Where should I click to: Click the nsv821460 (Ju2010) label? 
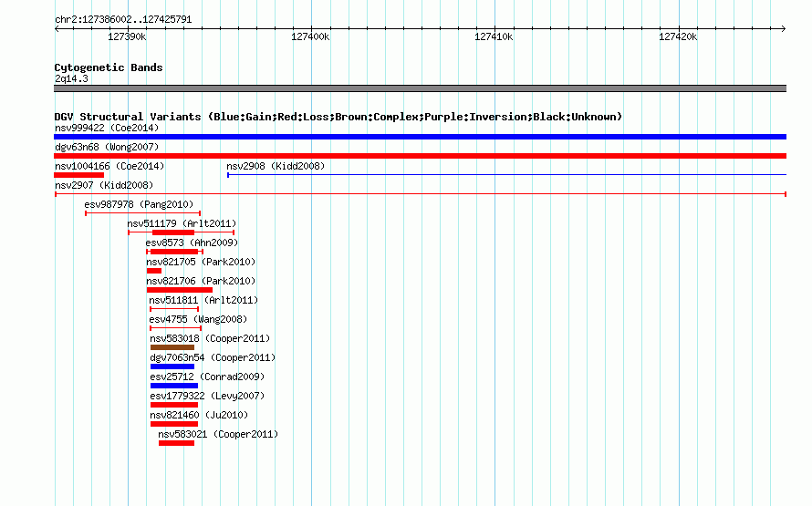(x=199, y=415)
